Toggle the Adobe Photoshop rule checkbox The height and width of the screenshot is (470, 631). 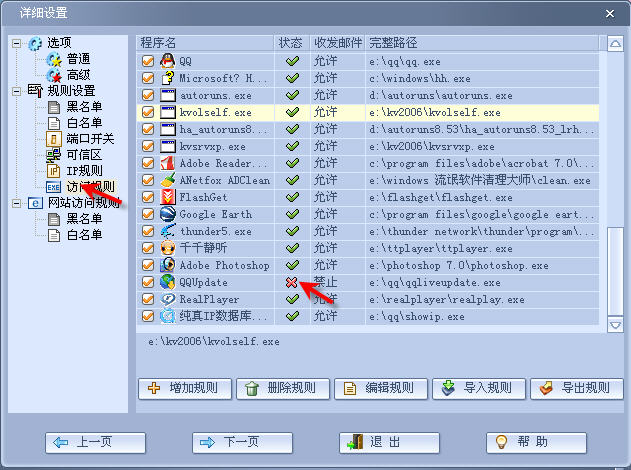click(x=148, y=265)
